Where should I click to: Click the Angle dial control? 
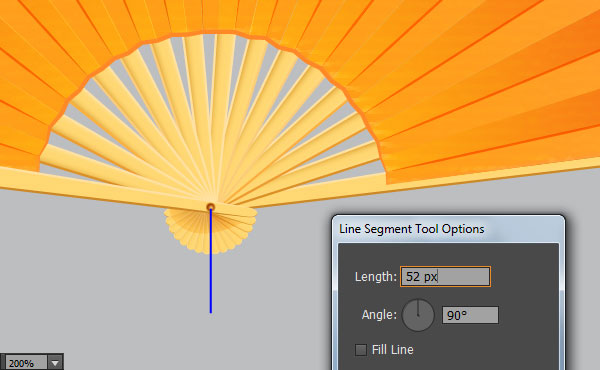tap(418, 315)
